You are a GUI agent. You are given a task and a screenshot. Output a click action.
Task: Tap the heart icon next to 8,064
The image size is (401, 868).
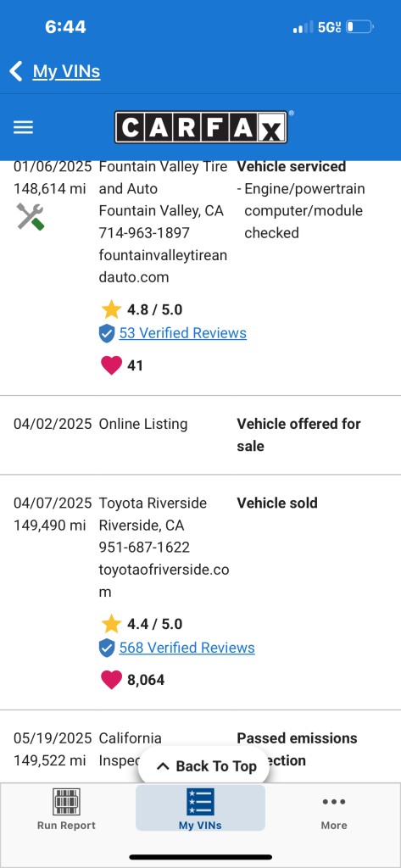[111, 680]
